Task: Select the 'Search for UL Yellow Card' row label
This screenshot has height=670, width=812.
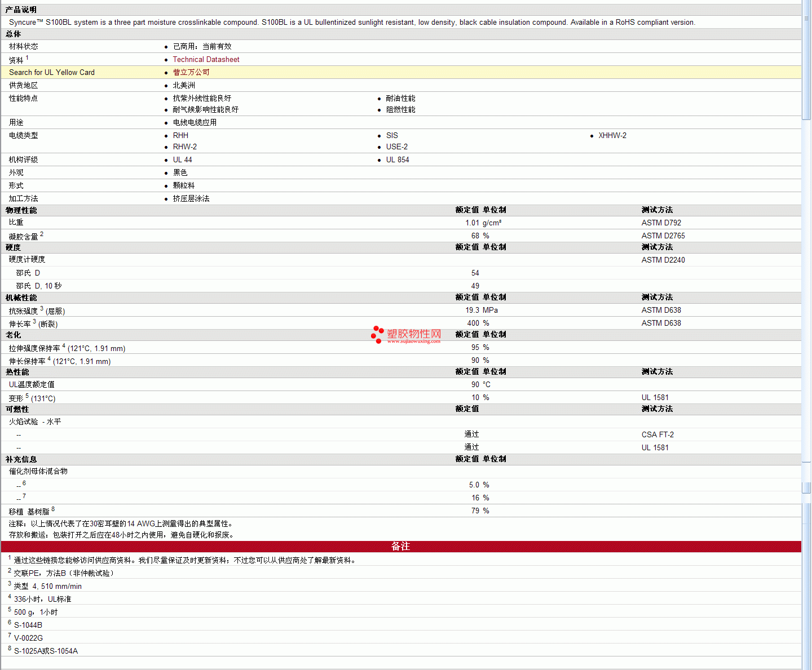Action: click(52, 72)
